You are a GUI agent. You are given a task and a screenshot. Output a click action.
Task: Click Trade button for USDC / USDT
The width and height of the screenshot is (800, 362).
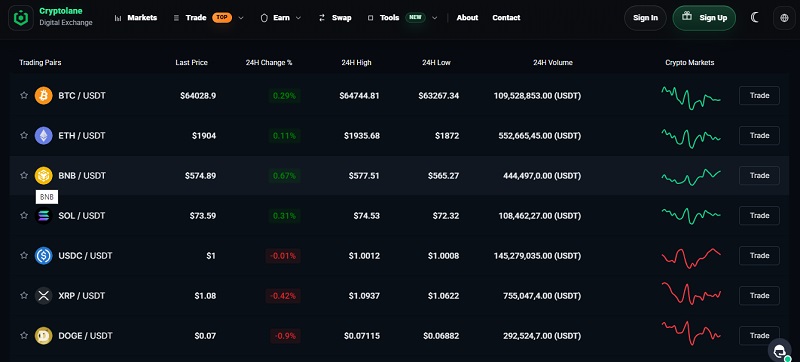point(759,255)
